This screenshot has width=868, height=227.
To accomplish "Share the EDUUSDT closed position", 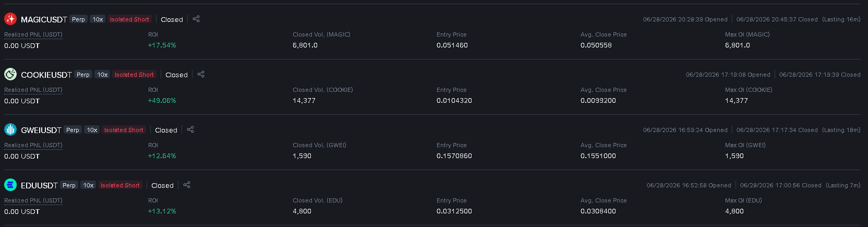I will 187,185.
